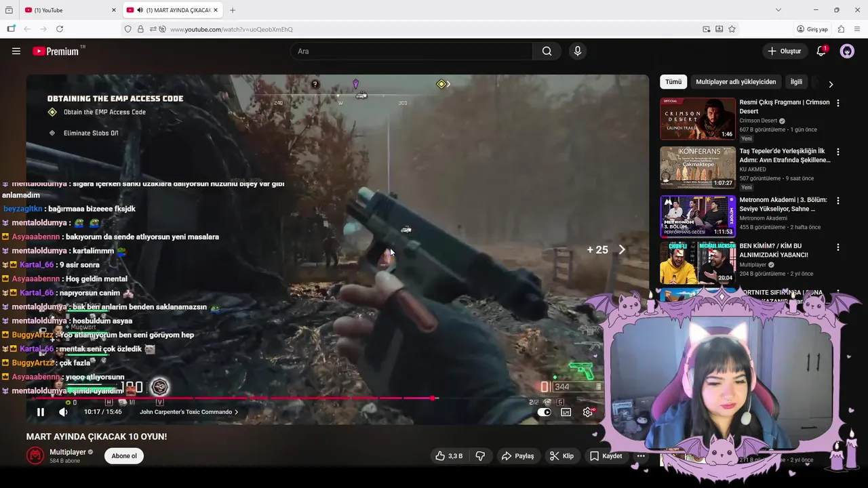Click the Oluştur create button
Viewport: 868px width, 488px height.
[785, 51]
